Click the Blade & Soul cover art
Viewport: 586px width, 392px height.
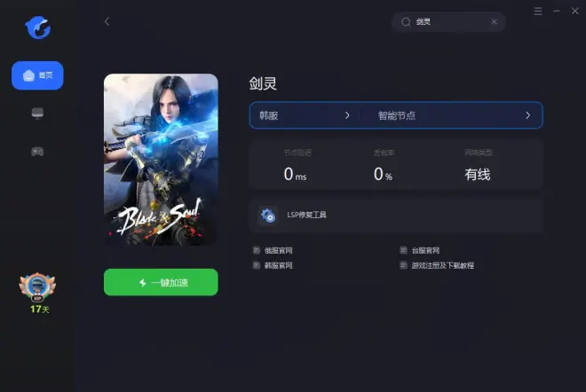click(x=161, y=160)
